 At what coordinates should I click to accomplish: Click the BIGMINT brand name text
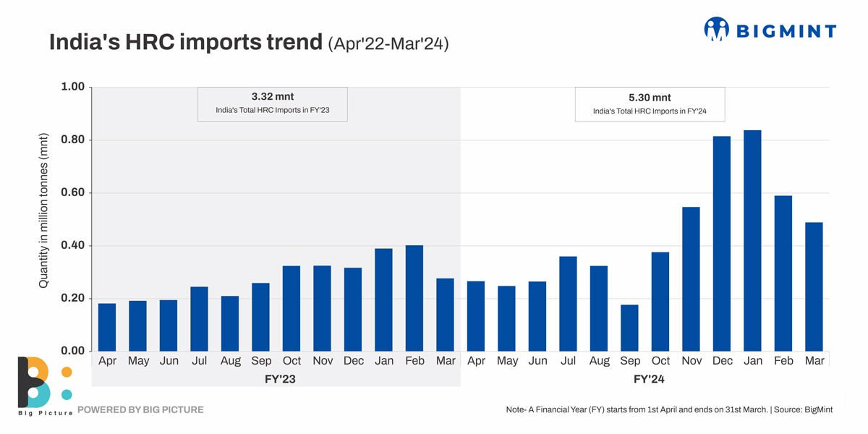coord(786,31)
